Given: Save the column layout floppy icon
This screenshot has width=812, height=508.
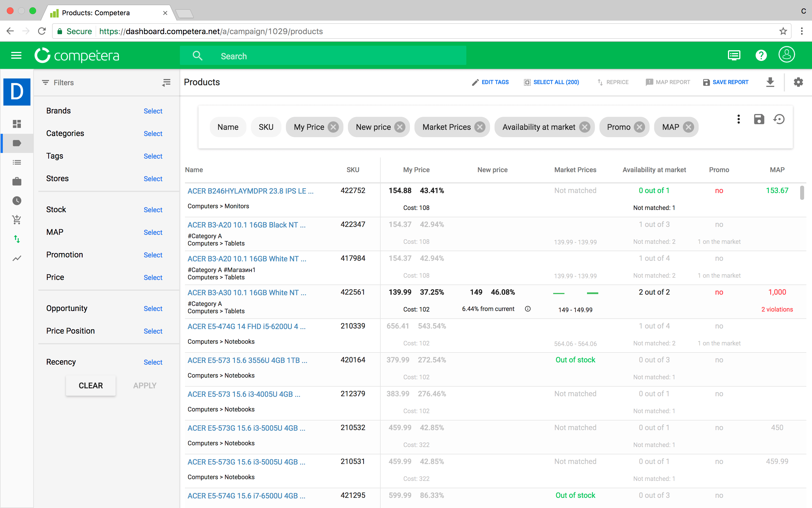Looking at the screenshot, I should 759,119.
